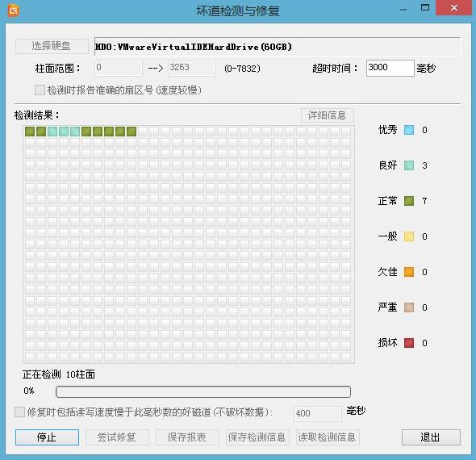This screenshot has width=476, height=460.
Task: Click the 保存检测信息 button
Action: point(257,437)
